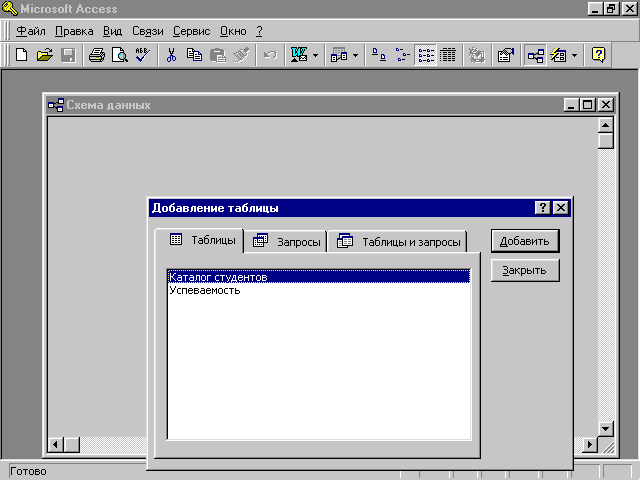Open the Office Links dropdown arrow
This screenshot has height=480, width=640.
[x=315, y=55]
